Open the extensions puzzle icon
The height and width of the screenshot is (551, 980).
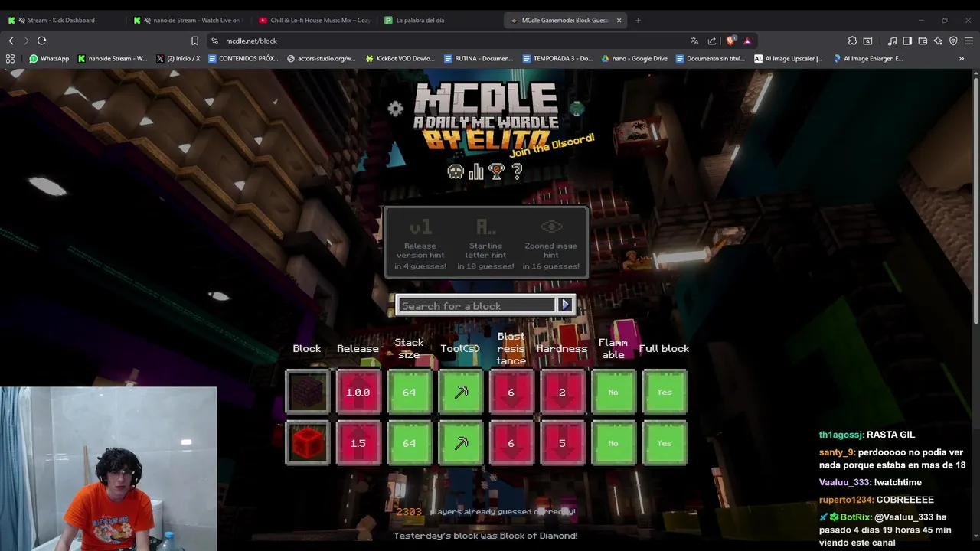click(852, 41)
